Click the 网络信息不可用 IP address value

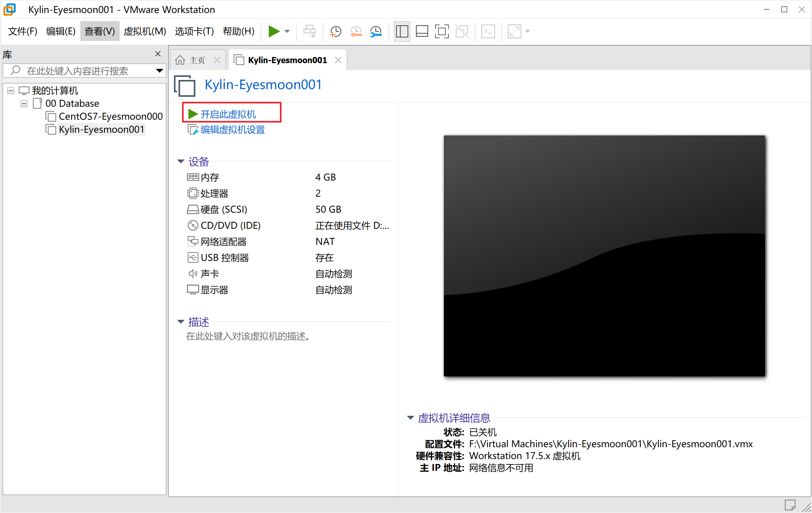[501, 468]
